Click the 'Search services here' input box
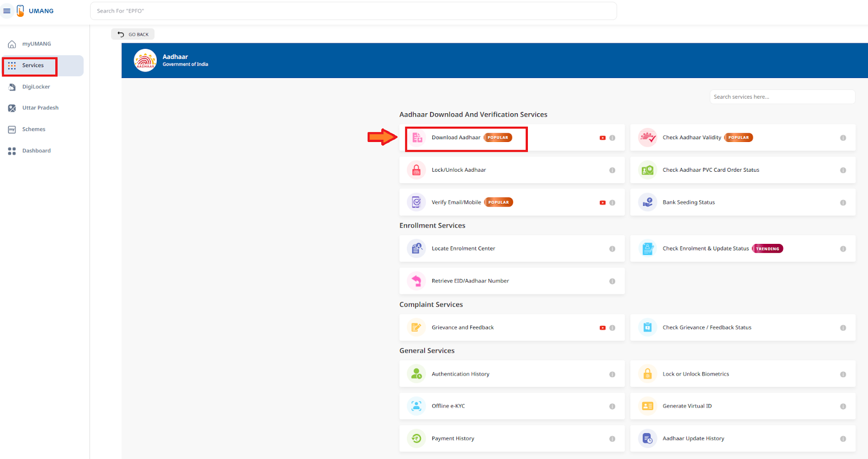This screenshot has width=868, height=459. (x=782, y=97)
